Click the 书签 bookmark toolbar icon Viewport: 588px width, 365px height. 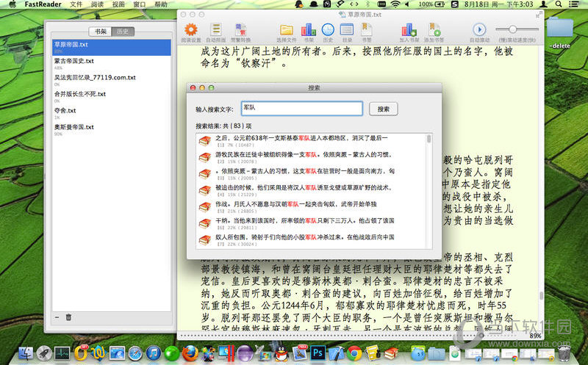click(x=366, y=29)
